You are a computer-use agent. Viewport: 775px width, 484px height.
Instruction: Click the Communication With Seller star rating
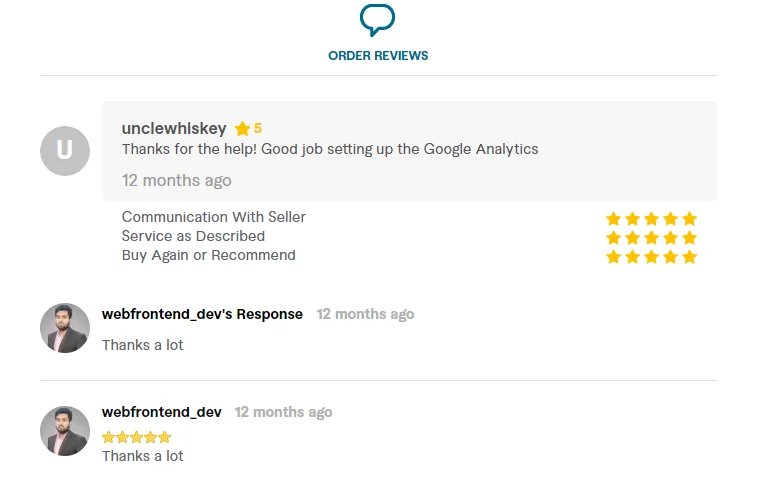coord(651,218)
